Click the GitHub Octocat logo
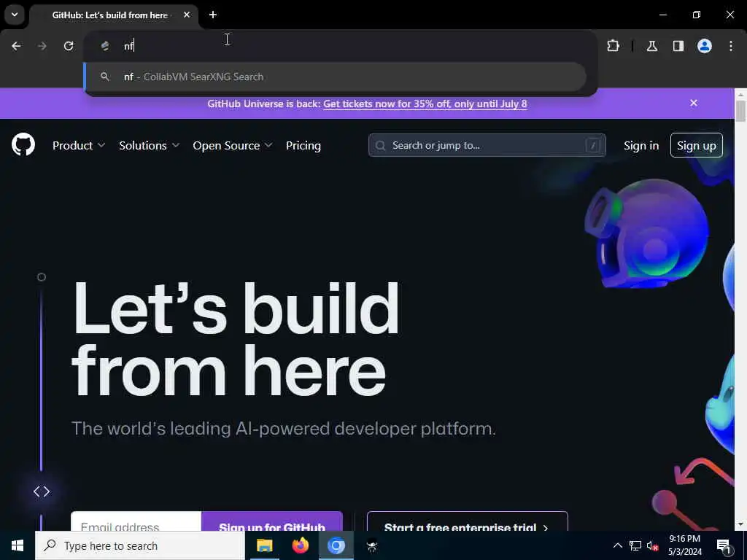This screenshot has height=560, width=747. [23, 144]
